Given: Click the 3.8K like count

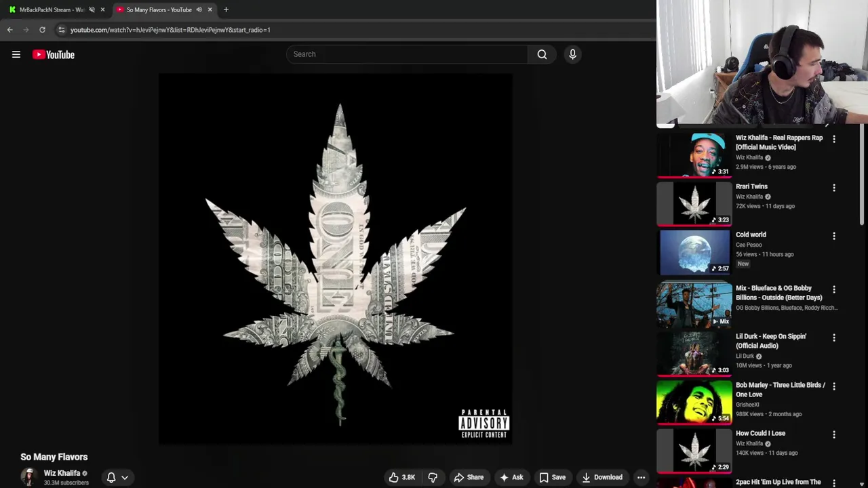Looking at the screenshot, I should (x=408, y=477).
